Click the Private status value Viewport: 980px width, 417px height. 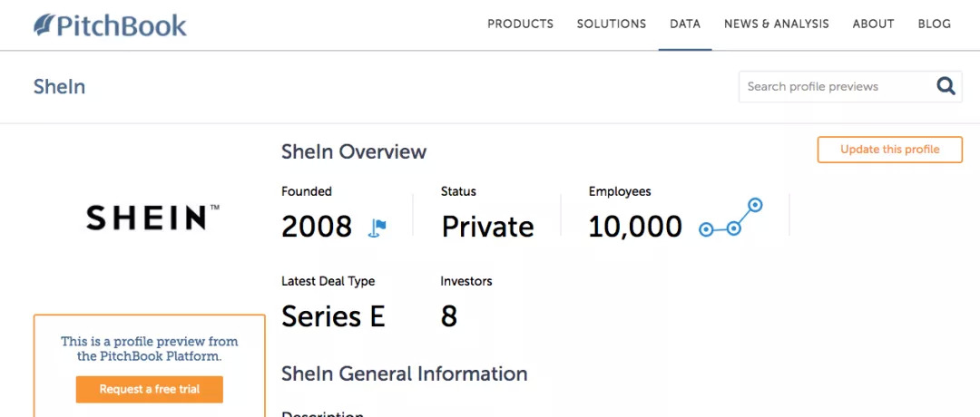pos(487,227)
